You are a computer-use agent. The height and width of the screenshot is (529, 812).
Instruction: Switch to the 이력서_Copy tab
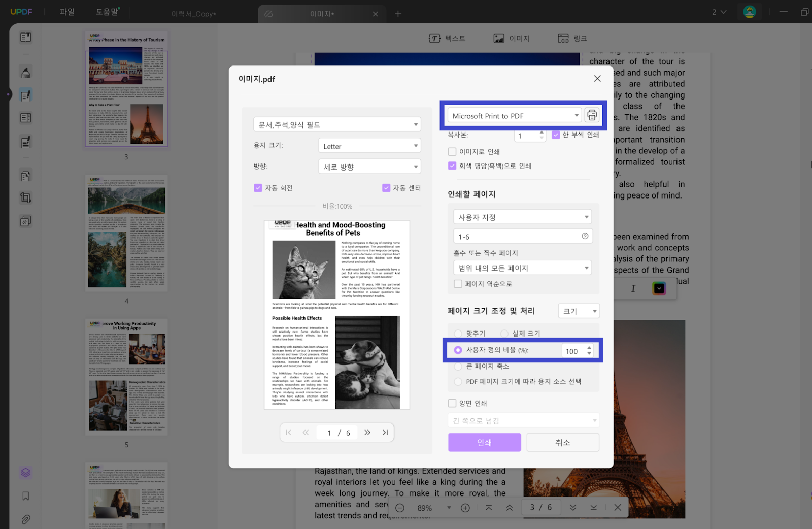point(193,14)
